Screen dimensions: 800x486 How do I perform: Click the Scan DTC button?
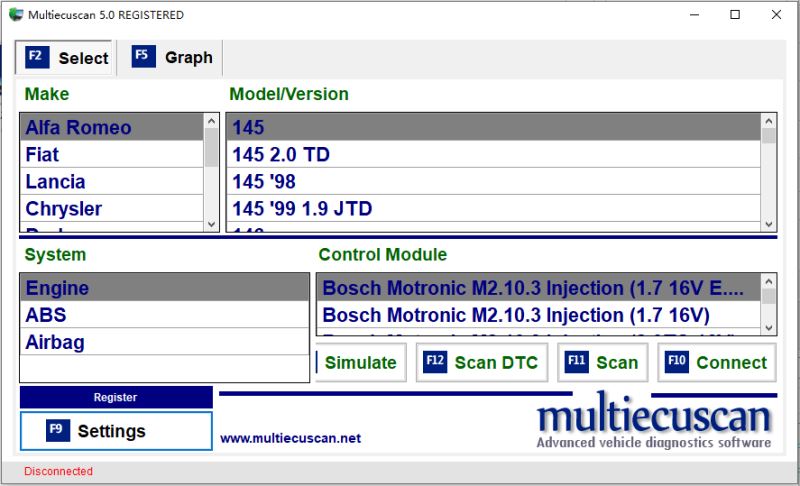482,363
